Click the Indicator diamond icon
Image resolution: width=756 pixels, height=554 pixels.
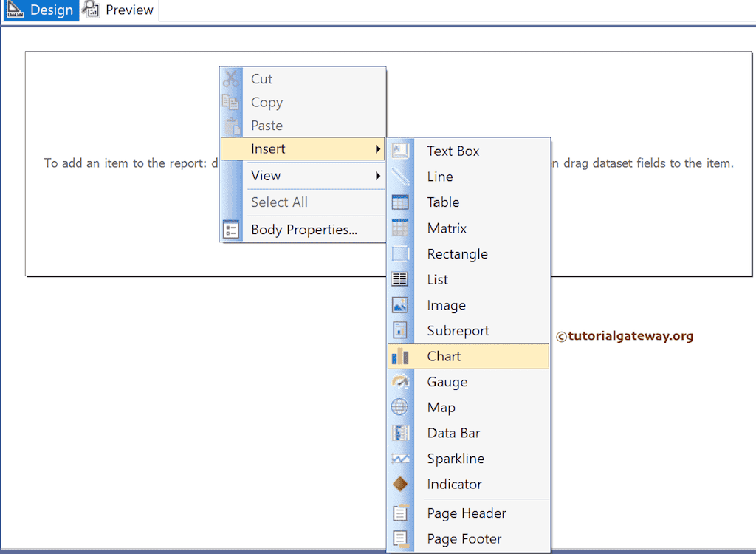(x=400, y=484)
